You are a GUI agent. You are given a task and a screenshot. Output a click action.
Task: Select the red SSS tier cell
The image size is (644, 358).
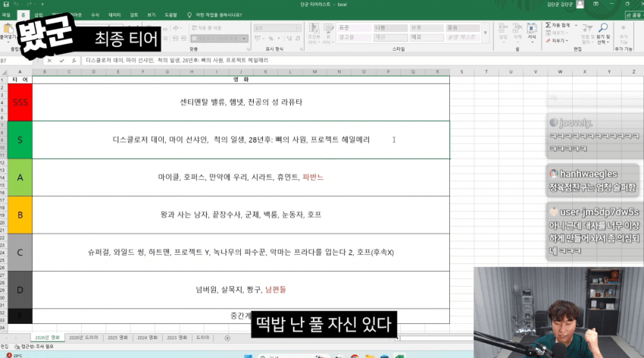tap(20, 102)
